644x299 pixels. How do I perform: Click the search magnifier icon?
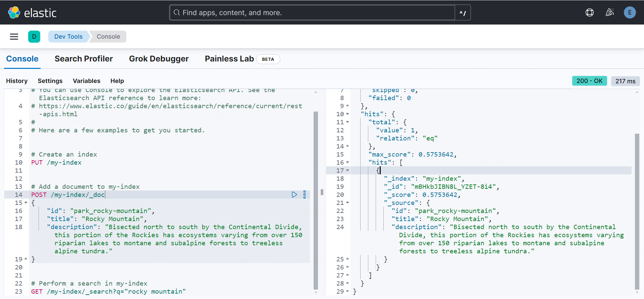[176, 13]
